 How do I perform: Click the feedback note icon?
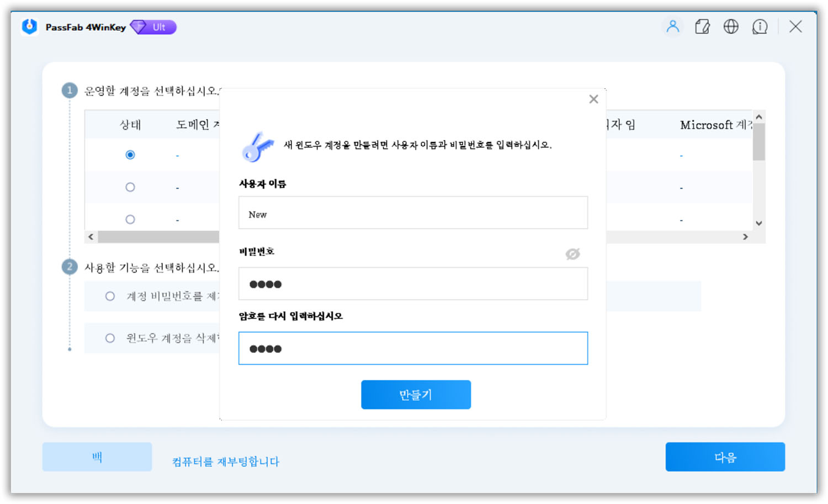pos(702,26)
